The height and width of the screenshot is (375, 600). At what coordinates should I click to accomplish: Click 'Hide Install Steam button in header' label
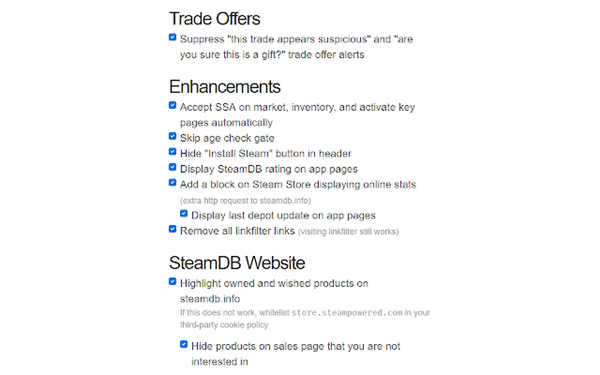pyautogui.click(x=266, y=153)
